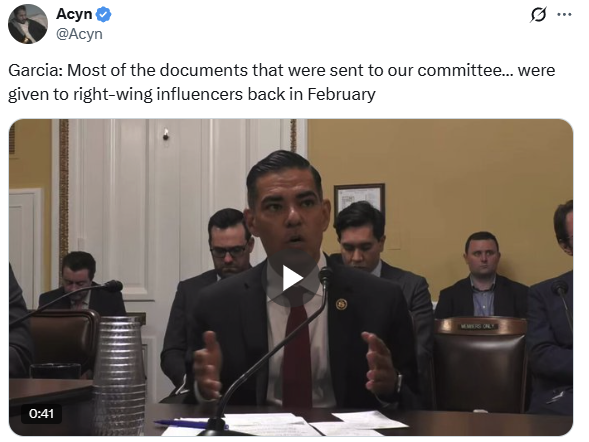Click the papers on the desk in video
Image resolution: width=589 pixels, height=442 pixels.
point(285,424)
